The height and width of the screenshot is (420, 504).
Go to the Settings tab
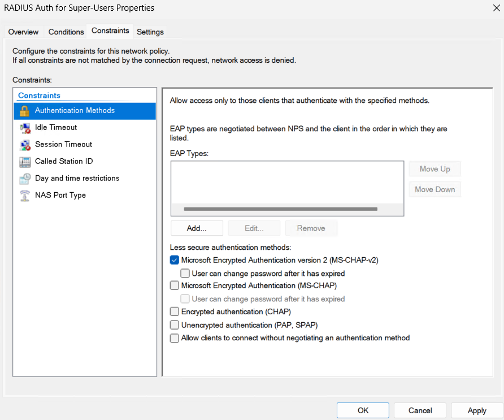click(x=150, y=32)
